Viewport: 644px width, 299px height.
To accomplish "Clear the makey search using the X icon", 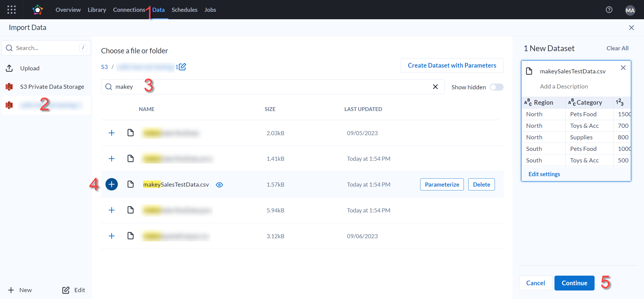I will 435,87.
